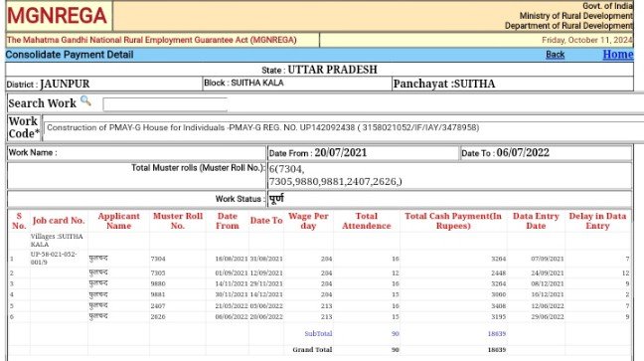Click cash payment 2448 cell
The image size is (644, 361).
click(498, 273)
